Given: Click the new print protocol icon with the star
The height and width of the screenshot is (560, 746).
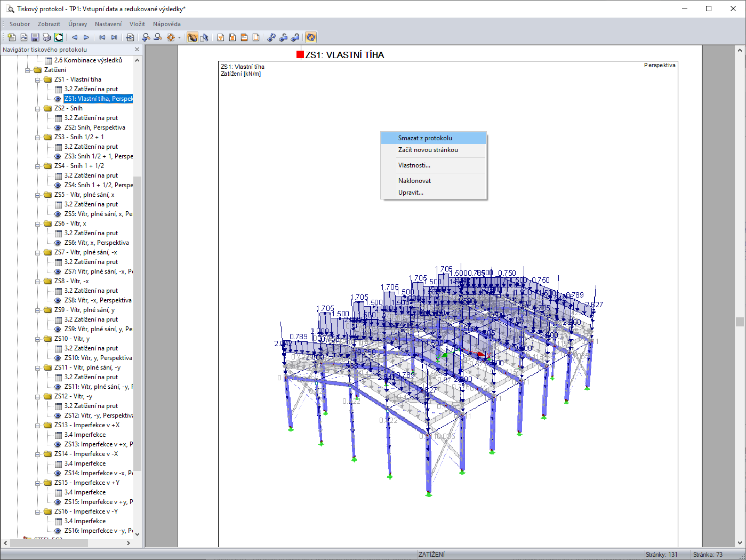Looking at the screenshot, I should tap(12, 37).
